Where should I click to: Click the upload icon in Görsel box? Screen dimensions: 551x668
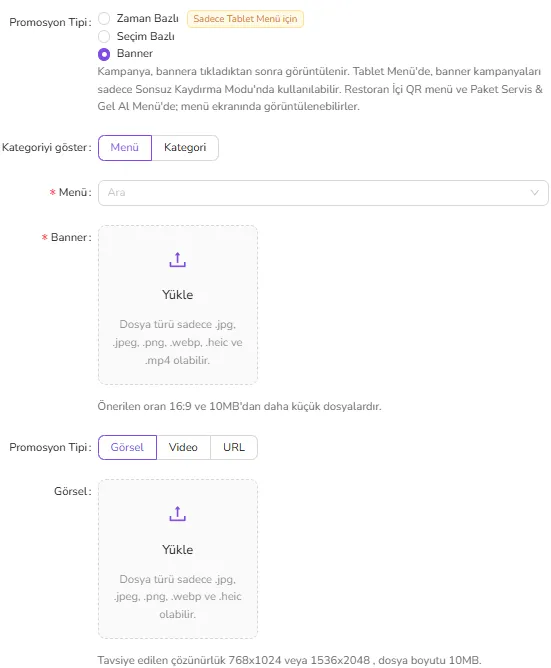177,514
